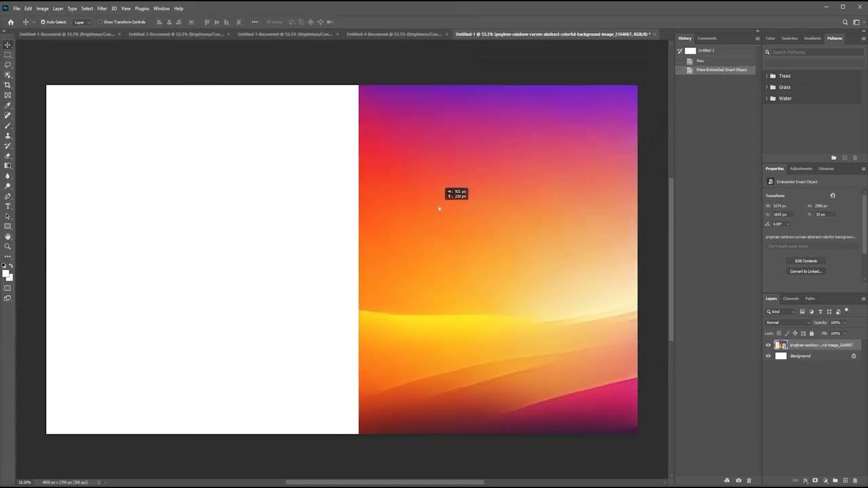Click the Convert to Linked button
This screenshot has width=868, height=488.
pos(806,271)
